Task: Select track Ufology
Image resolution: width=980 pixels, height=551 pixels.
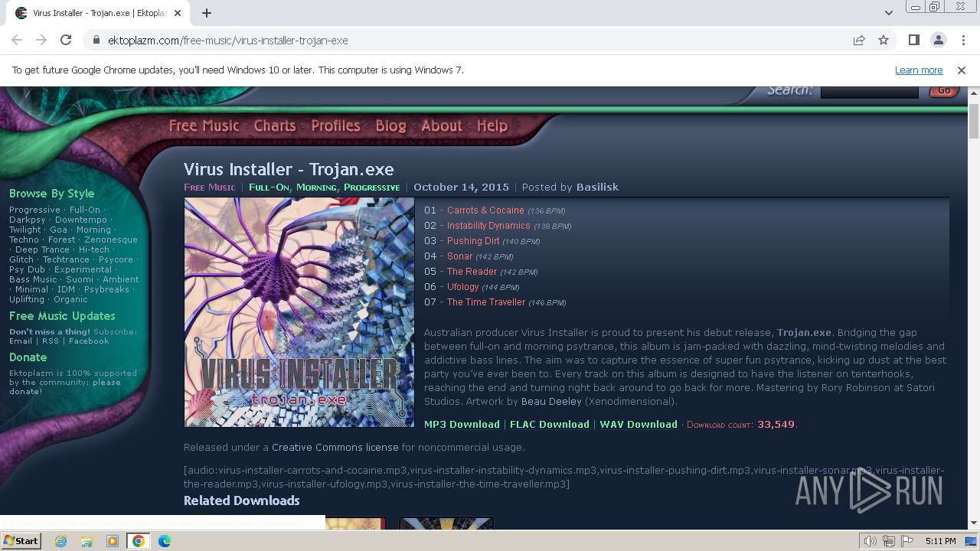Action: (462, 287)
